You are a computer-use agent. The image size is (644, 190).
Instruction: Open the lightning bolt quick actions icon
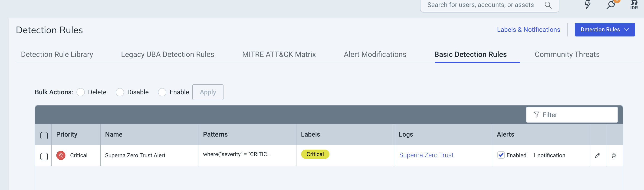[x=587, y=4]
